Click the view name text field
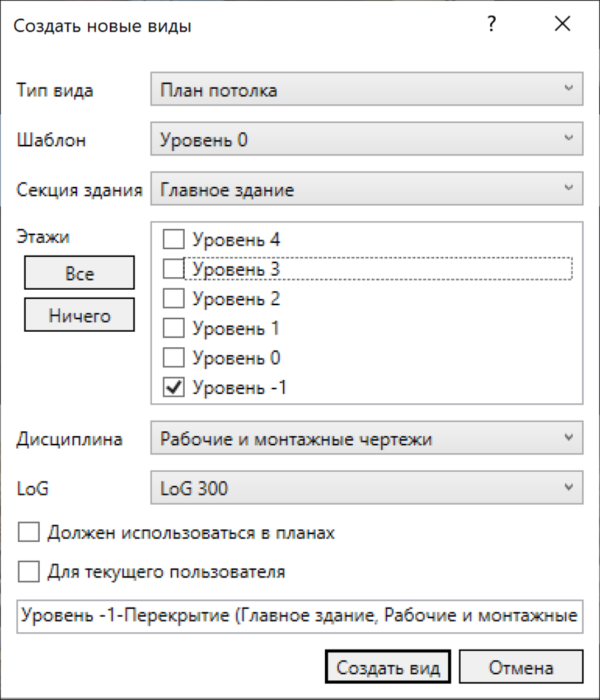 pos(300,615)
